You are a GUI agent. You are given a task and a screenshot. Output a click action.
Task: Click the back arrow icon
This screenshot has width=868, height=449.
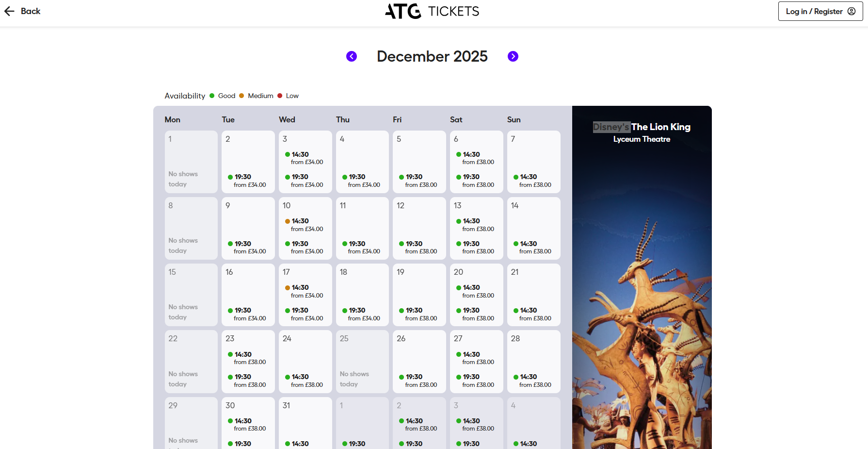pyautogui.click(x=10, y=11)
